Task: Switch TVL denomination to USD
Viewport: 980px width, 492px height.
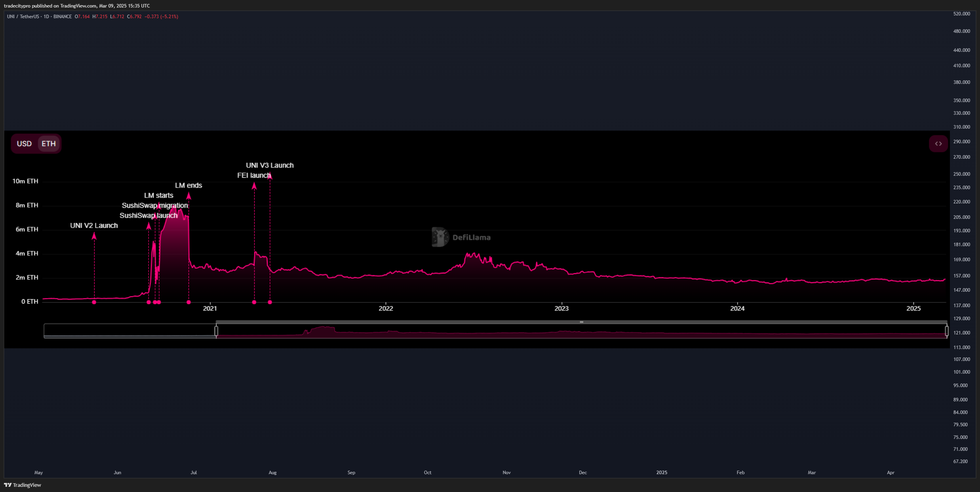Action: point(24,144)
